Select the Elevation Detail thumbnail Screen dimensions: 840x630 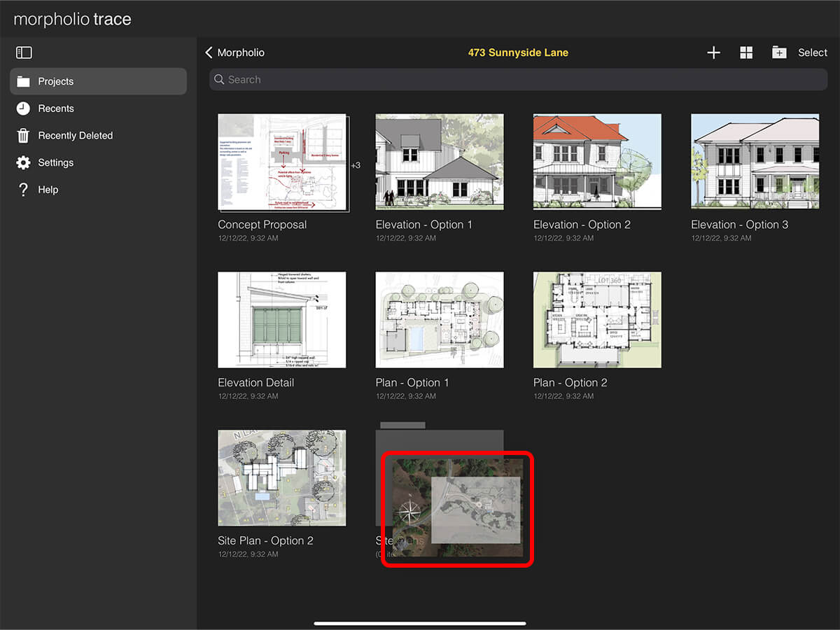tap(282, 320)
